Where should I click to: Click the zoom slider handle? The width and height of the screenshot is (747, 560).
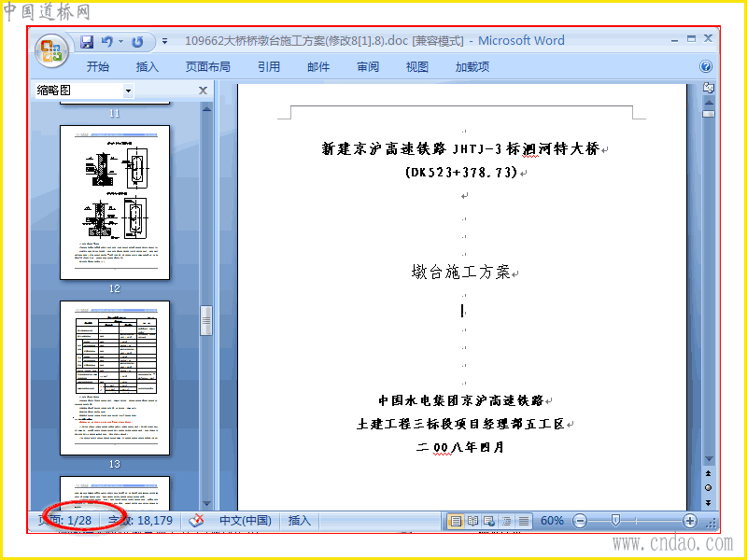click(x=615, y=521)
